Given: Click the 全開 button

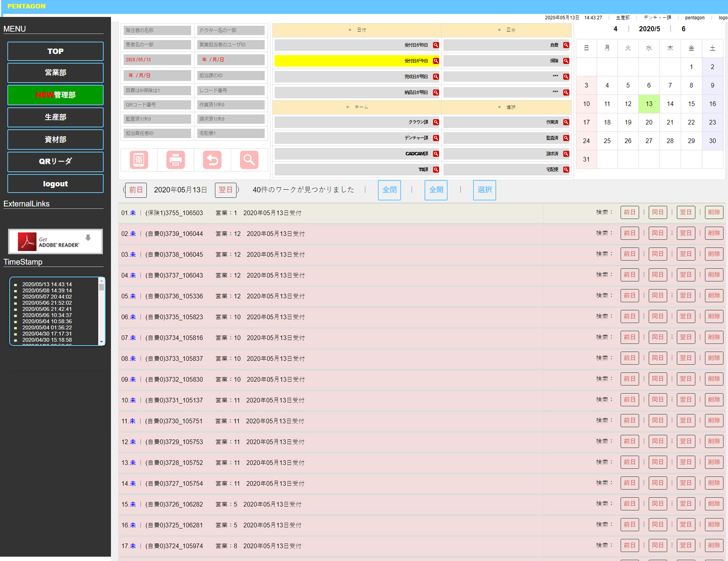Looking at the screenshot, I should 436,190.
